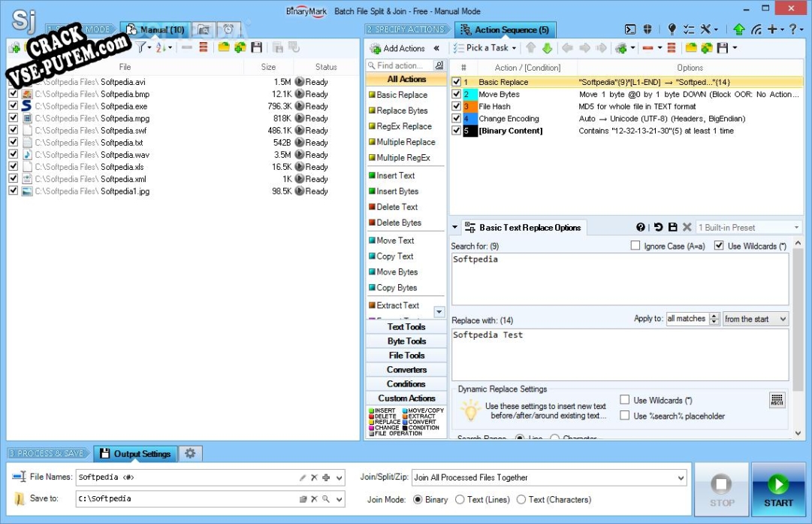Click the Add Actions button
The image size is (812, 524).
(397, 48)
